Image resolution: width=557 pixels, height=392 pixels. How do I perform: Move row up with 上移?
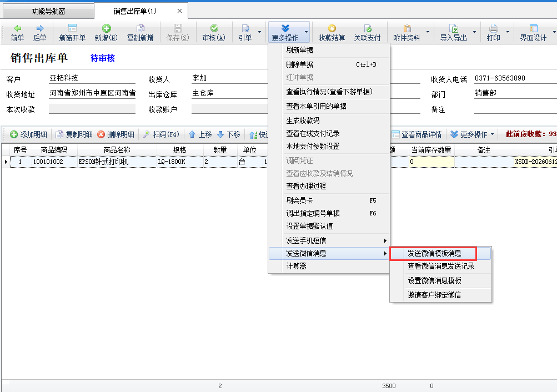(x=200, y=134)
